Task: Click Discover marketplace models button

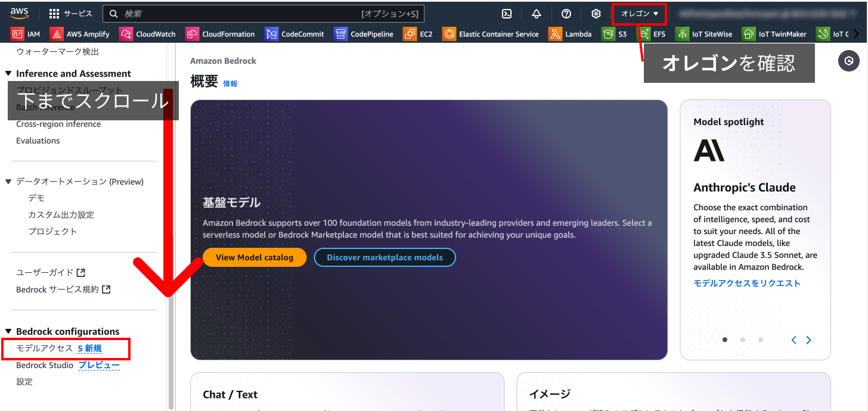Action: (385, 257)
